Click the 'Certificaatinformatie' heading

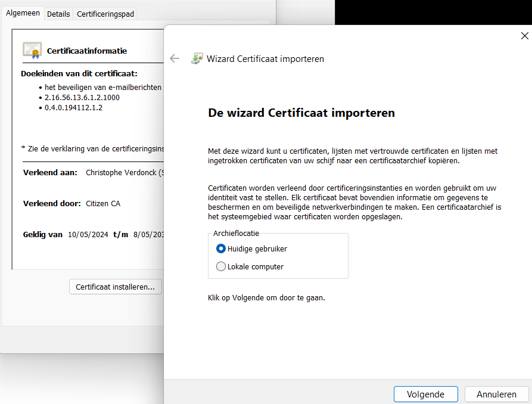click(x=87, y=51)
